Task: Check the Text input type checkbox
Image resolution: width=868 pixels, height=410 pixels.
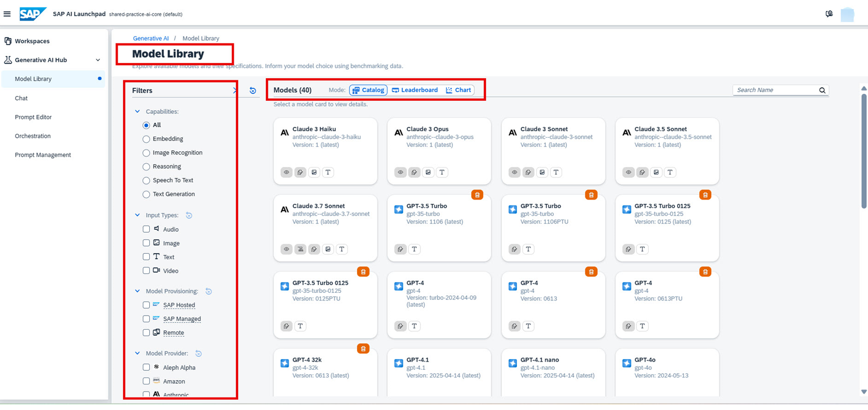Action: pyautogui.click(x=146, y=257)
